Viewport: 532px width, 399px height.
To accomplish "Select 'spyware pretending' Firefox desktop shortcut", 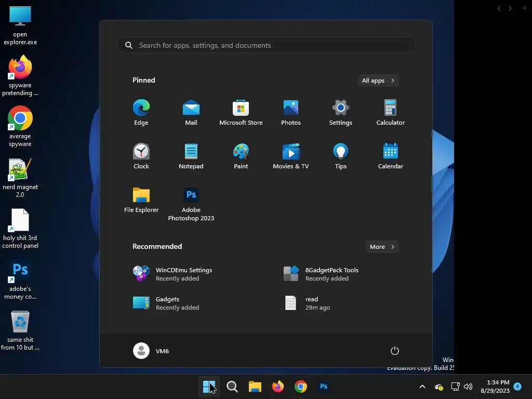I will click(x=20, y=76).
